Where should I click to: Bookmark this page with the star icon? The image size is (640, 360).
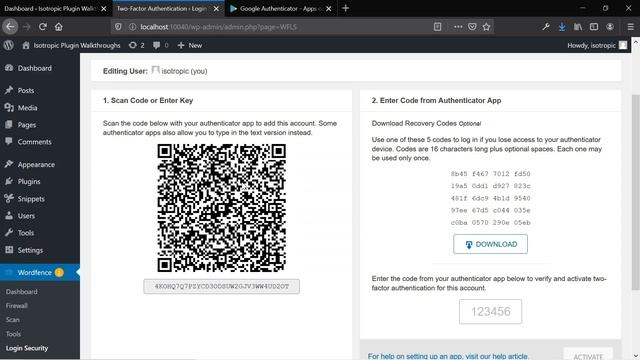[486, 27]
